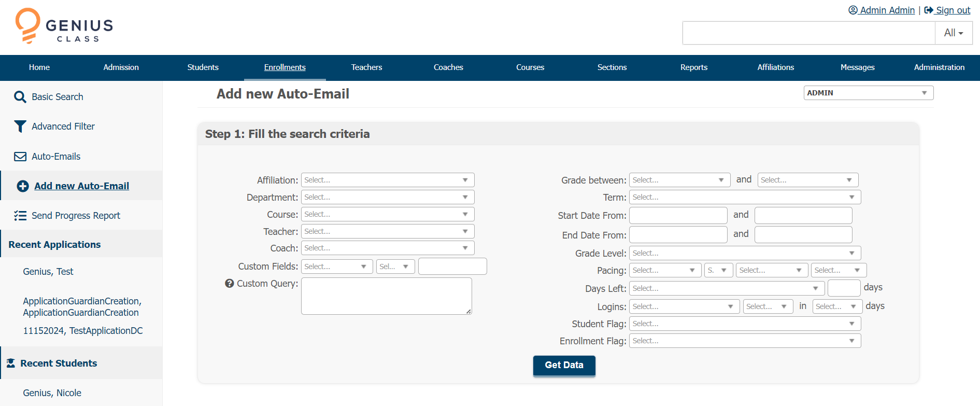Click the Advanced Filter funnel icon
The height and width of the screenshot is (406, 980).
pyautogui.click(x=20, y=127)
